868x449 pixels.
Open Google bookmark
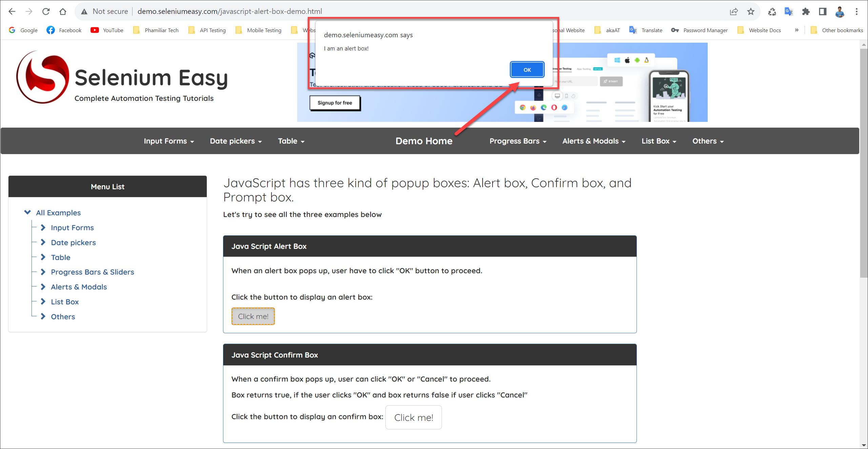click(x=23, y=30)
